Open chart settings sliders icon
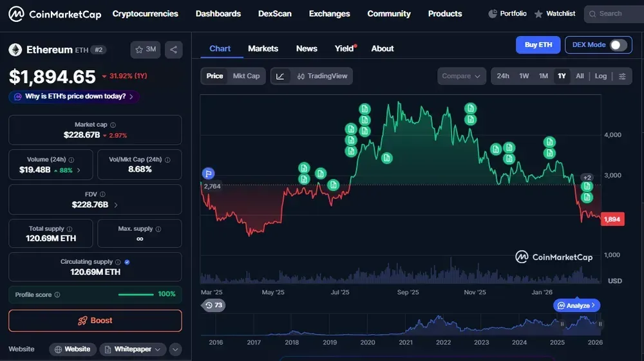Image resolution: width=644 pixels, height=361 pixels. click(x=622, y=77)
